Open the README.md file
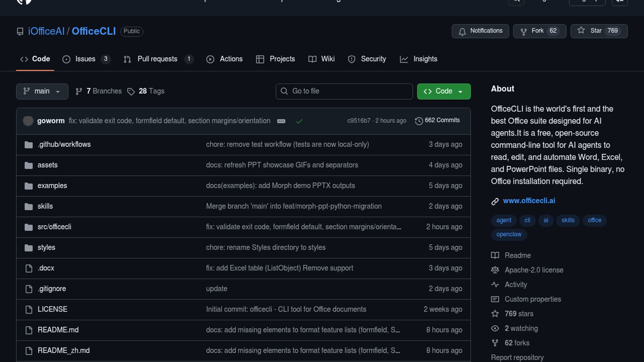This screenshot has height=362, width=644. (x=58, y=330)
